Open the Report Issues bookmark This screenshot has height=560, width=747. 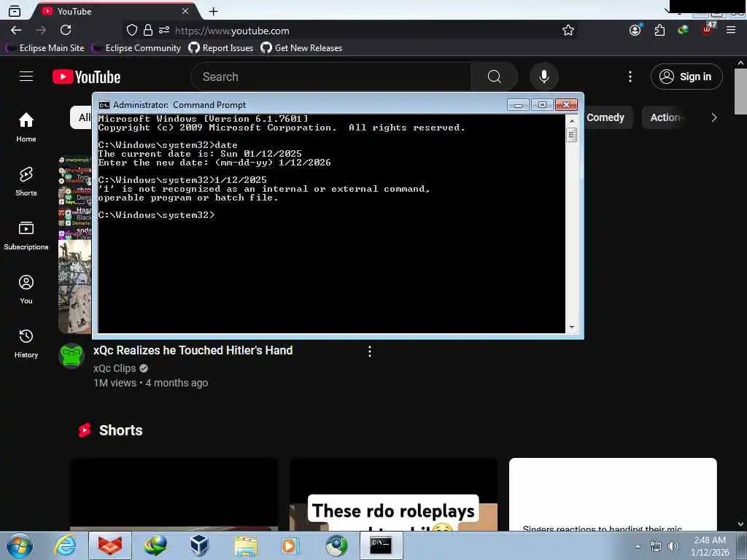coord(221,47)
